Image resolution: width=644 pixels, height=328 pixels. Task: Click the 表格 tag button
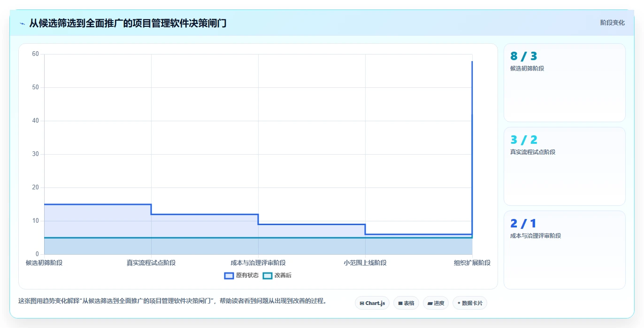406,303
